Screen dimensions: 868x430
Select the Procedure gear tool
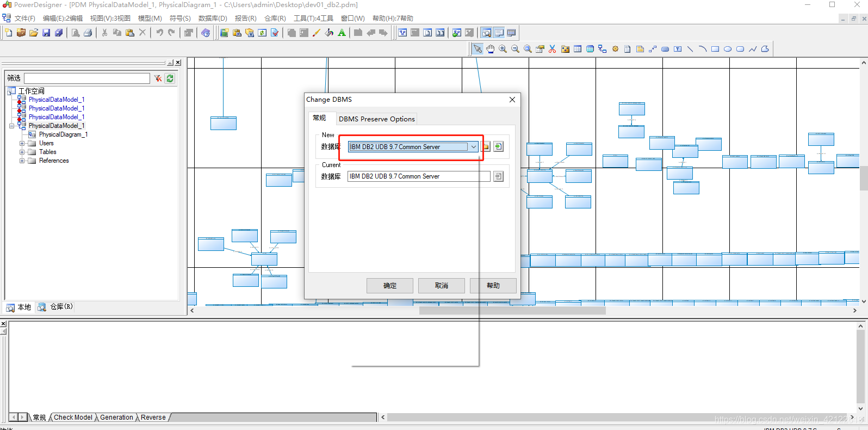coord(615,49)
